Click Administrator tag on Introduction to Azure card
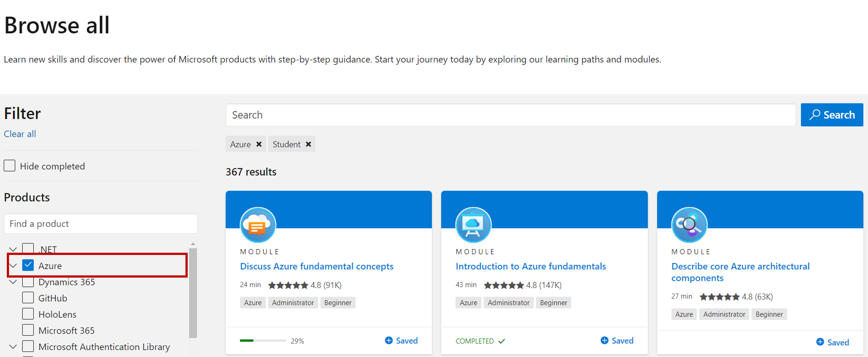Screen dimensions: 868x357 click(x=508, y=303)
